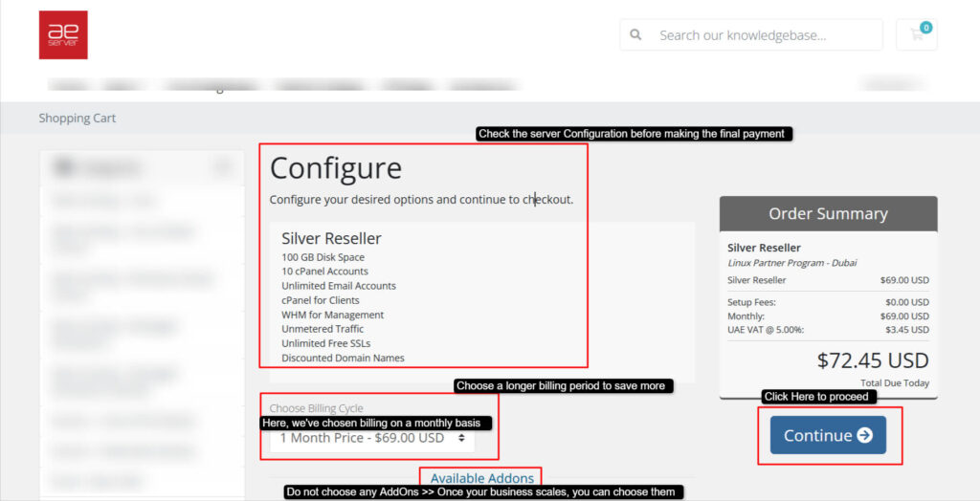Viewport: 980px width, 501px height.
Task: Focus the knowledgebase search field
Action: coord(751,35)
